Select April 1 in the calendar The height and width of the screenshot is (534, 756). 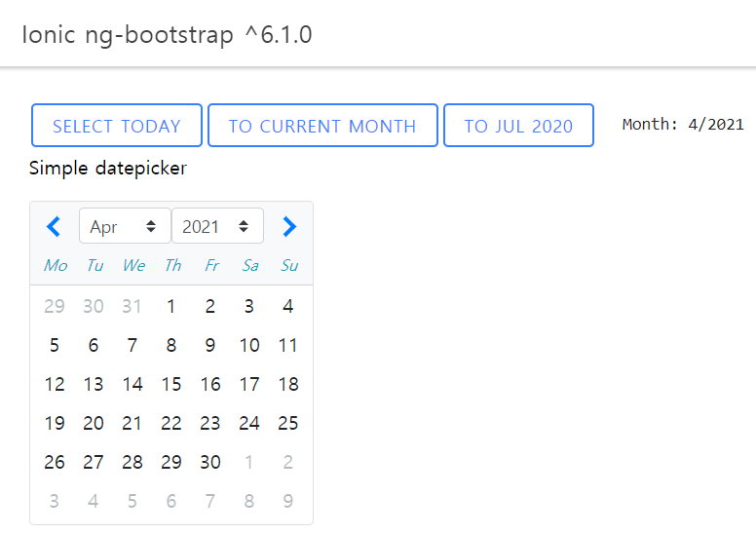[x=170, y=306]
